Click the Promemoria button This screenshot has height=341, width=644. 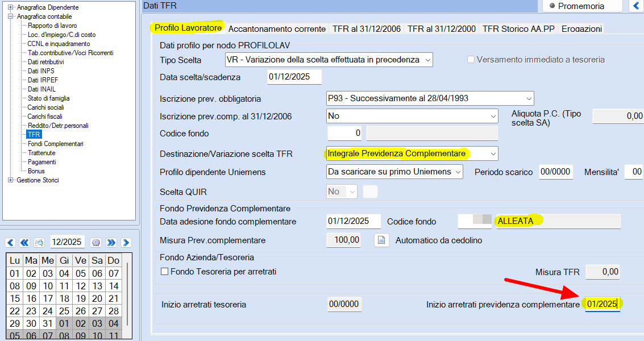pos(583,6)
